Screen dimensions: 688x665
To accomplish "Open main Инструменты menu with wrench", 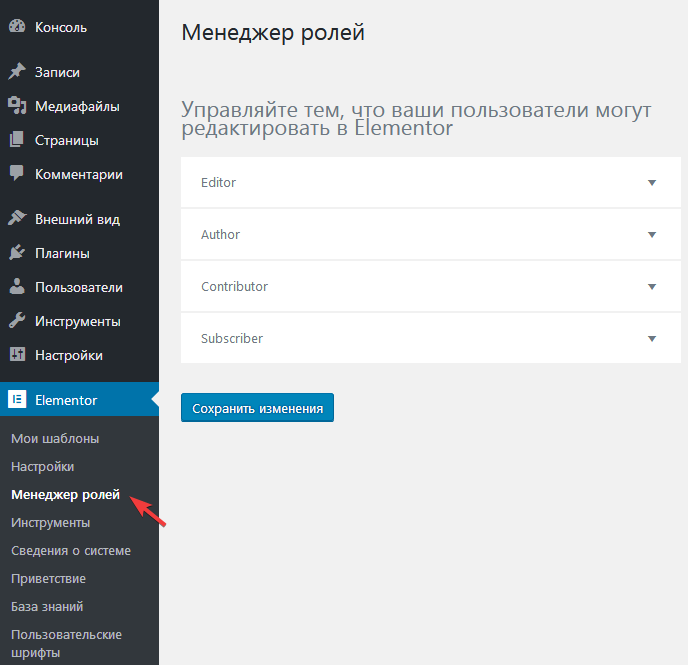I will [x=79, y=321].
